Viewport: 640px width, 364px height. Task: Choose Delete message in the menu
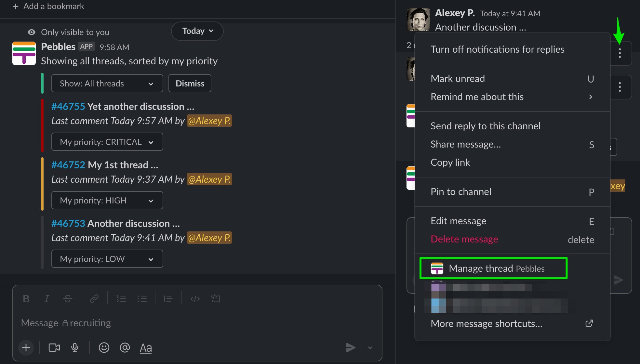coord(513,239)
